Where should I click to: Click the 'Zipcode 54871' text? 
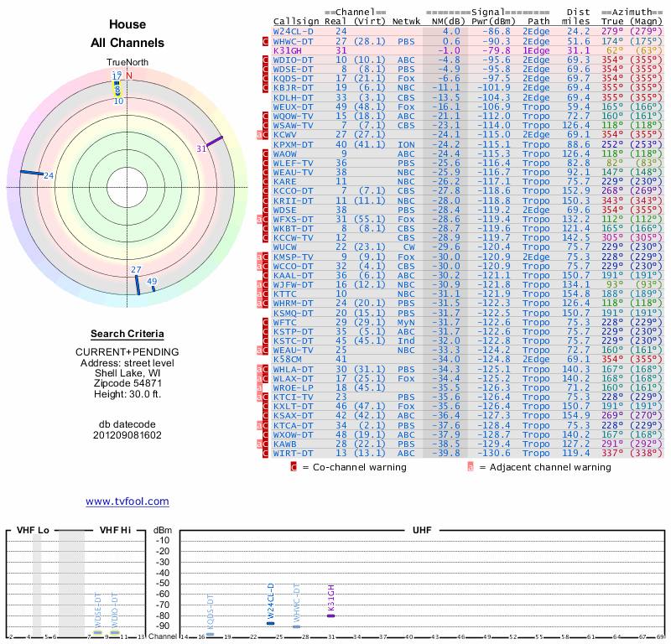[127, 383]
